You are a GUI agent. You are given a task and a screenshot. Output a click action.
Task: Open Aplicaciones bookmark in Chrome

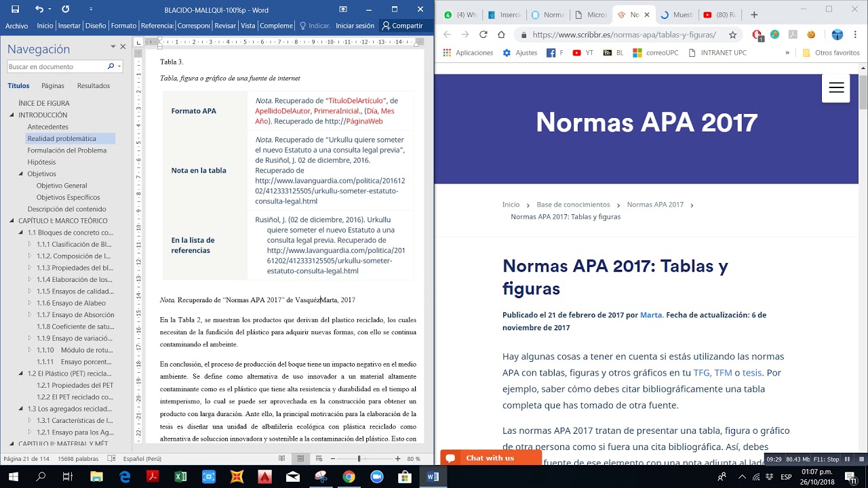(x=468, y=52)
